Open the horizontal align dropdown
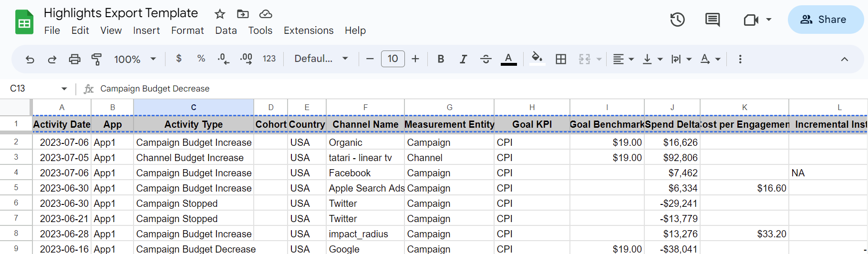The image size is (868, 254). [623, 59]
